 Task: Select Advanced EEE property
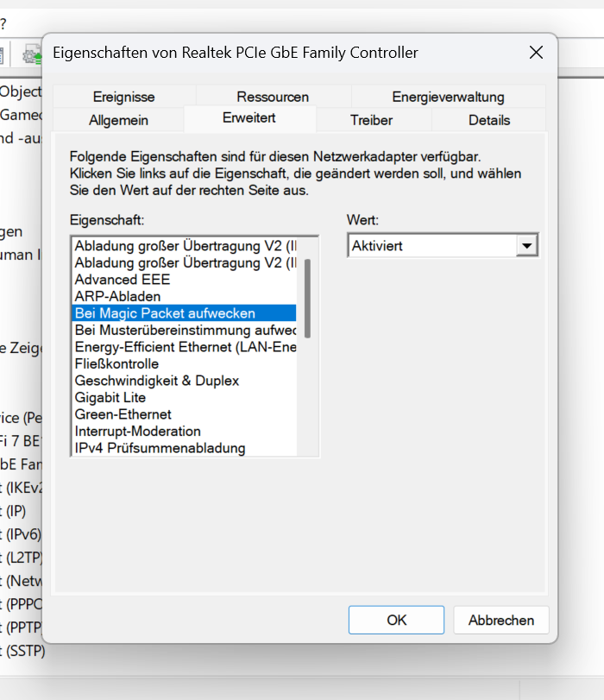pos(185,280)
